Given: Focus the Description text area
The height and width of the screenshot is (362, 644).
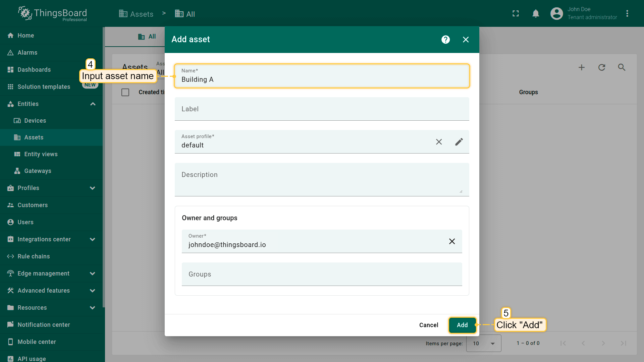Looking at the screenshot, I should coord(321,179).
